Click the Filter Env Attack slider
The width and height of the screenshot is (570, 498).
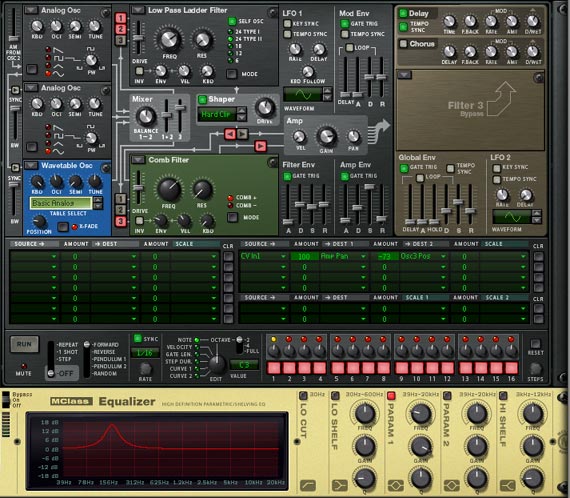[x=288, y=221]
